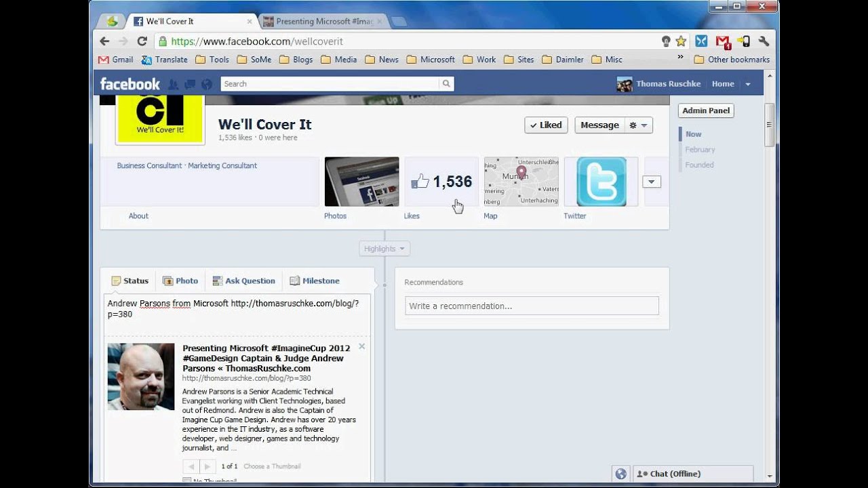The image size is (868, 488).
Task: Remove link preview with X icon
Action: click(x=361, y=346)
